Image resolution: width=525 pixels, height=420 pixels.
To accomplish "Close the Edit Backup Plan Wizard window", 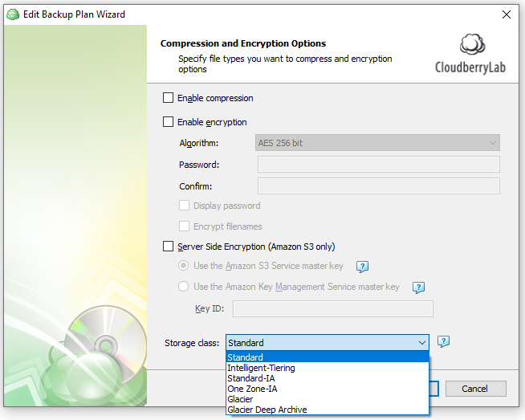I will (x=507, y=14).
